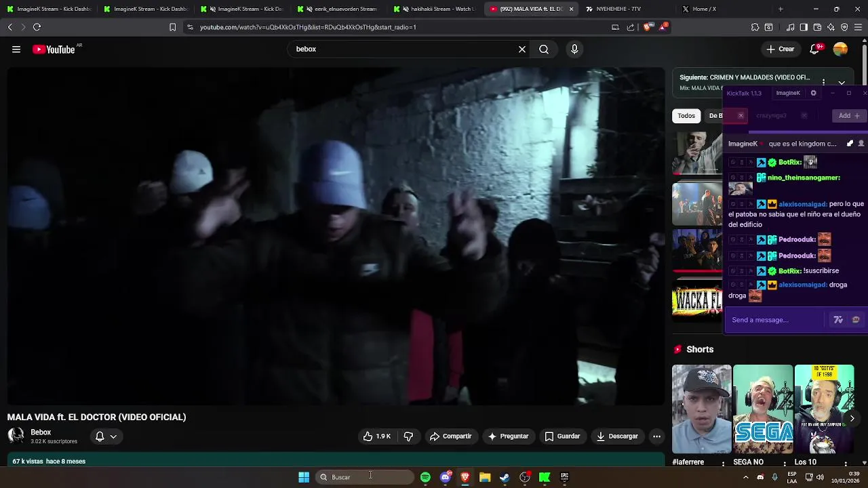Viewport: 868px width, 488px height.
Task: Add a new chatroom with KickTalk Add button
Action: click(849, 116)
